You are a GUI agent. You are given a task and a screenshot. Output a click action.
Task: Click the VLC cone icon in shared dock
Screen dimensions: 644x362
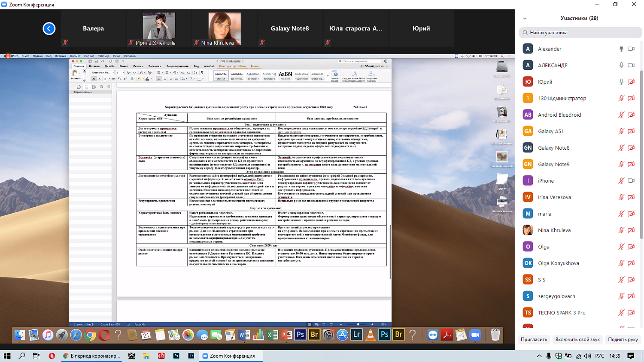[x=371, y=335]
